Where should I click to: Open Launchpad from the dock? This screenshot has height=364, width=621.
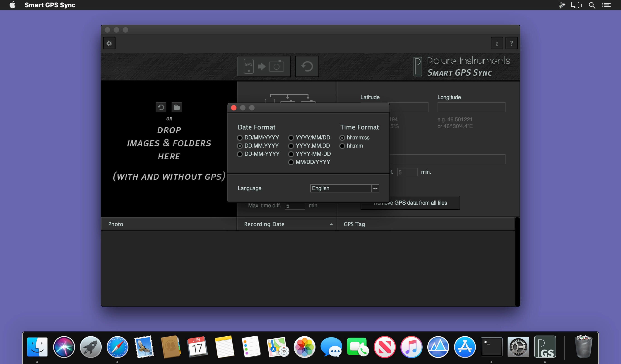tap(91, 347)
